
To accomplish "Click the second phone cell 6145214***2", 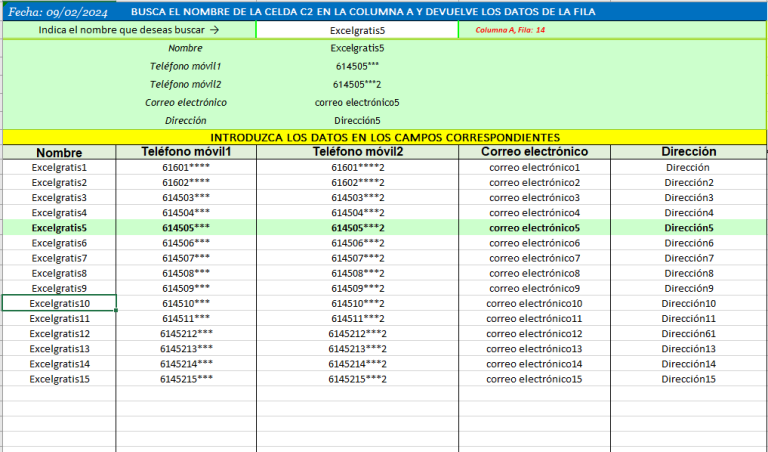I will click(358, 364).
